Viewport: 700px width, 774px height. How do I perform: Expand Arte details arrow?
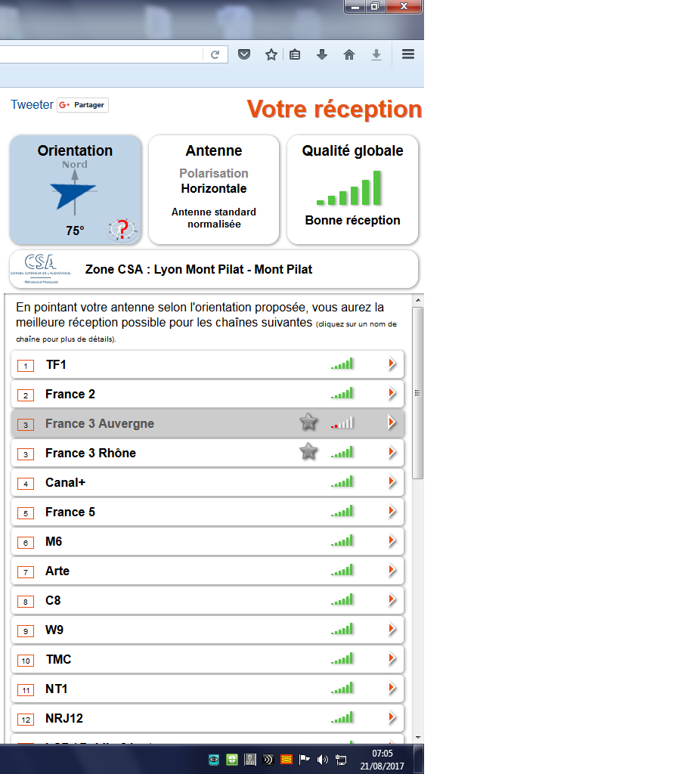point(392,570)
